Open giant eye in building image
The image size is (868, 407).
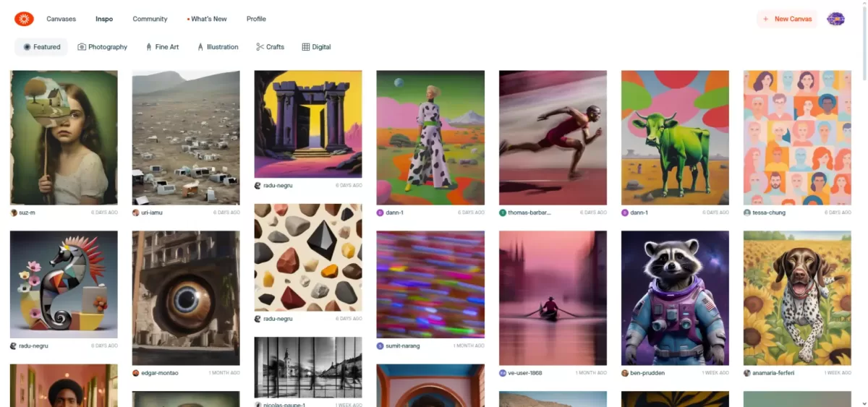point(186,298)
